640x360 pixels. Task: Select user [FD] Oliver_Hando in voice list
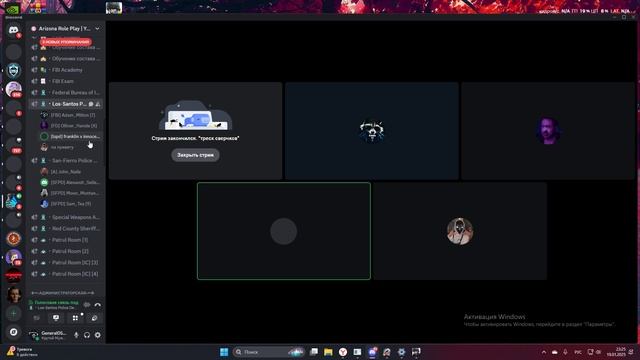pos(70,126)
